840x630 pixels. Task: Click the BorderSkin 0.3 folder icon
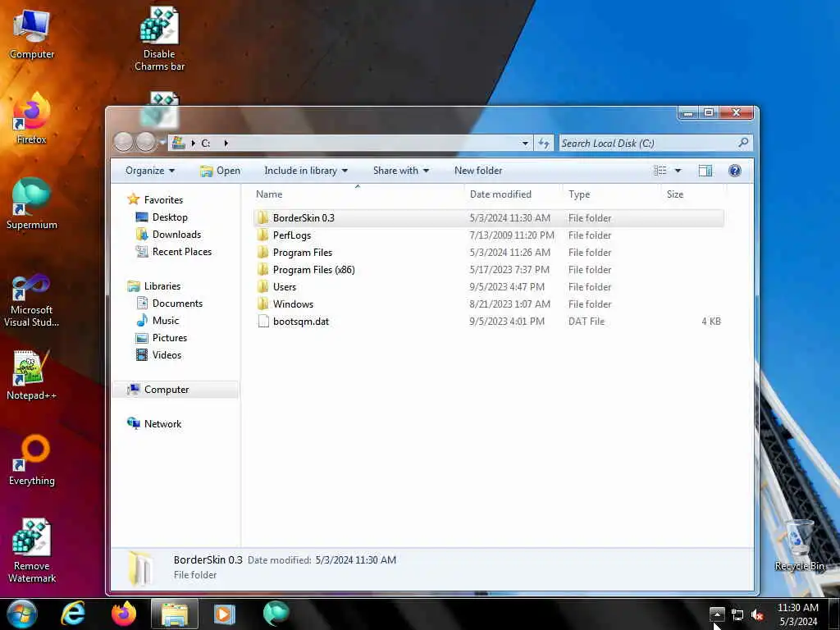262,217
